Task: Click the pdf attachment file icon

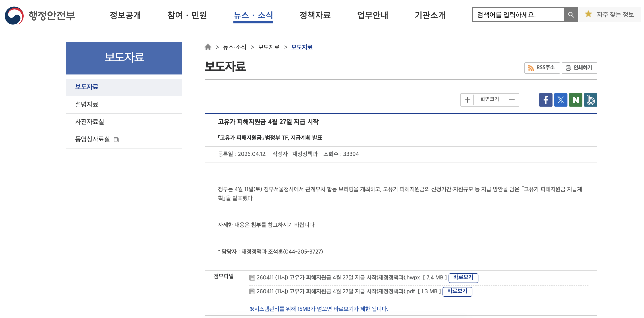Action: (x=252, y=291)
